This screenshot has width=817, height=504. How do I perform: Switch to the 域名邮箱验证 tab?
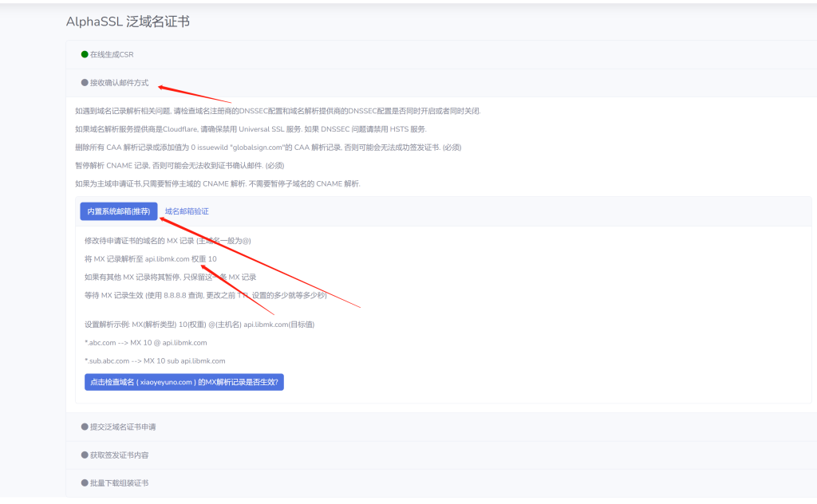[185, 211]
